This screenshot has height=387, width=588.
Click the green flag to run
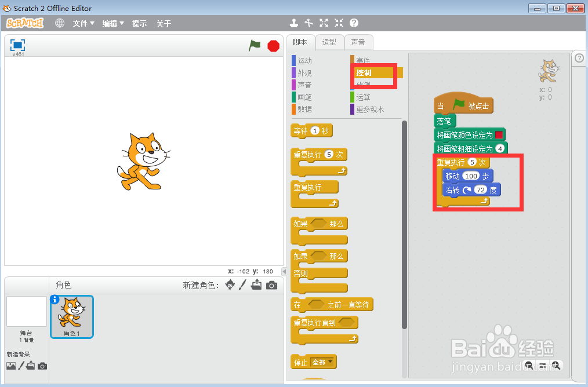[x=254, y=46]
